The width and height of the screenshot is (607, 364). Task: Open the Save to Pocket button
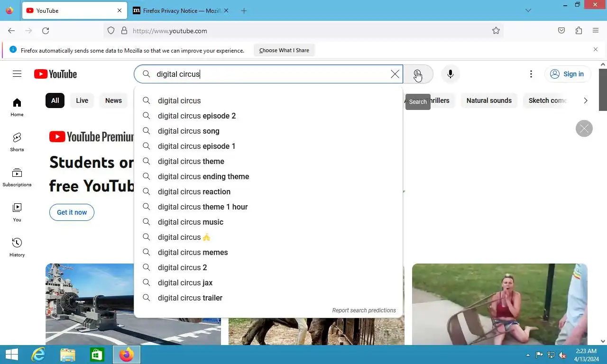click(561, 31)
